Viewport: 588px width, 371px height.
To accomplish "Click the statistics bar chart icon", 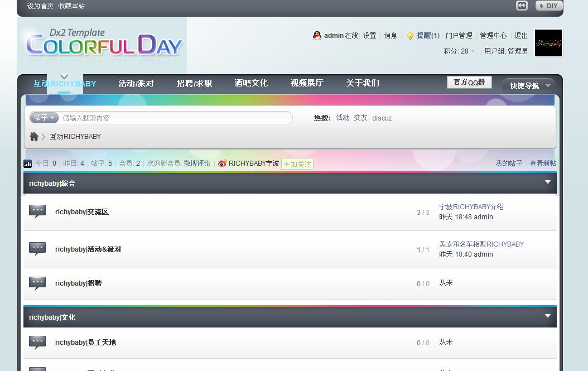I will click(x=28, y=163).
